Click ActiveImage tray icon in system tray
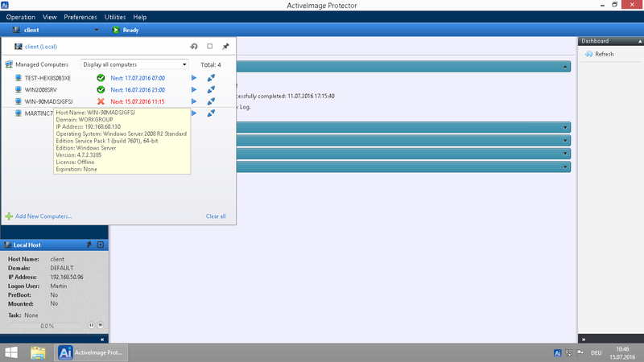 pyautogui.click(x=557, y=352)
